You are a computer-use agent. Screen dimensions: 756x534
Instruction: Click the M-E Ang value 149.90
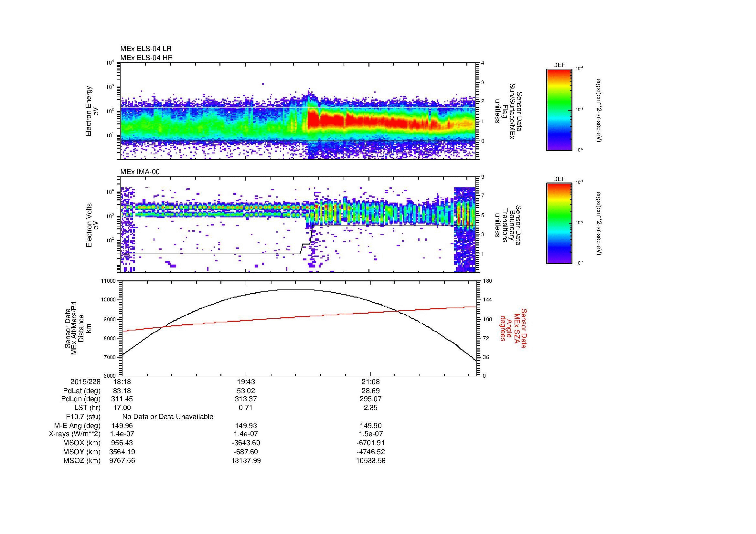click(371, 426)
